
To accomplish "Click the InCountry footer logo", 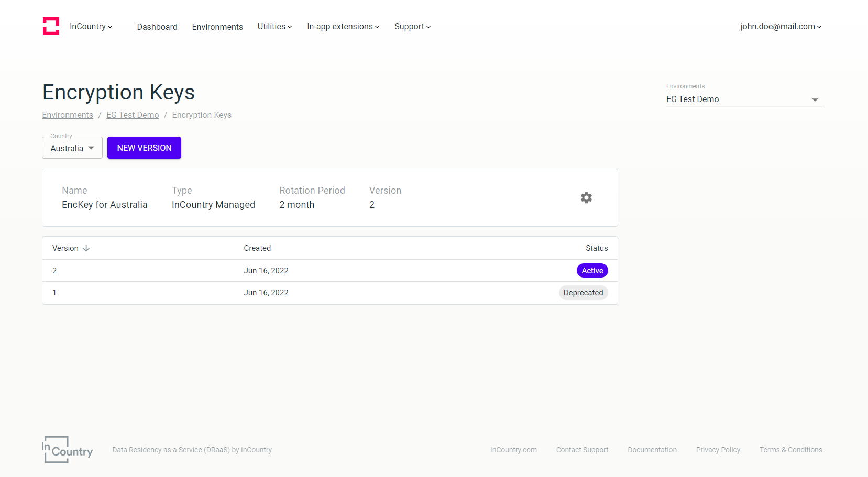I will 67,450.
